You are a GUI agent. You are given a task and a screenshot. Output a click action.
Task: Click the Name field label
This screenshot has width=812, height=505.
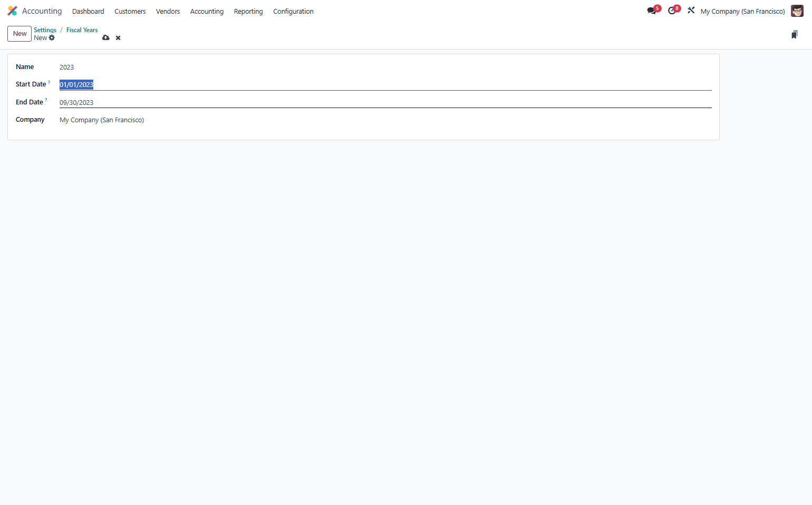(25, 67)
